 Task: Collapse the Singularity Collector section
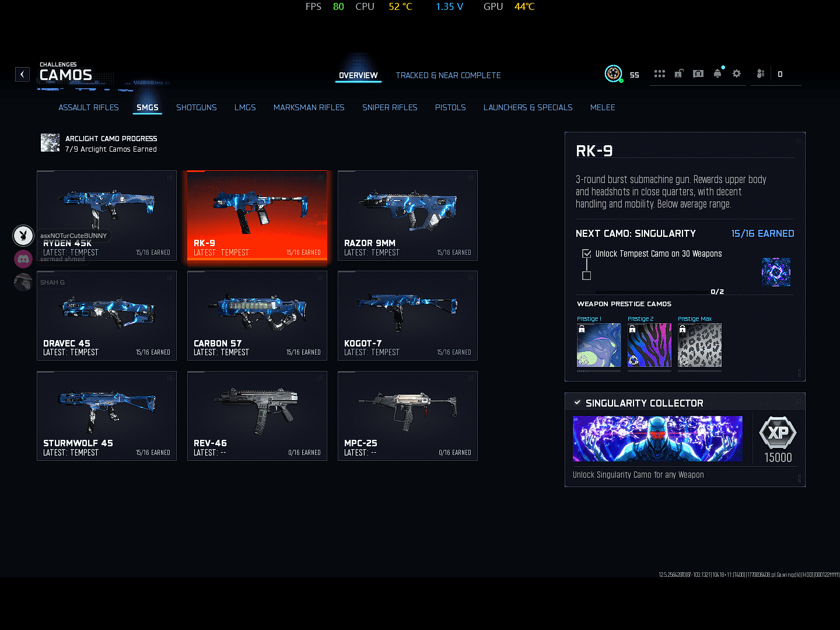click(577, 402)
